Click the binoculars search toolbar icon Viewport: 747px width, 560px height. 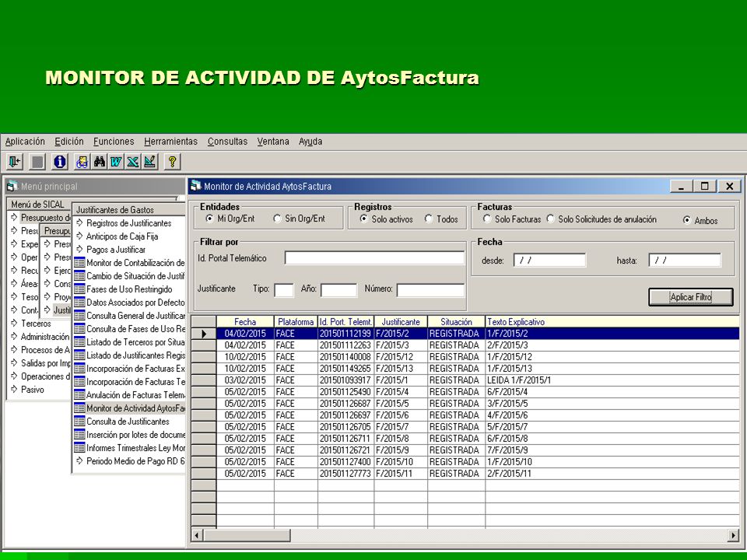[x=99, y=162]
